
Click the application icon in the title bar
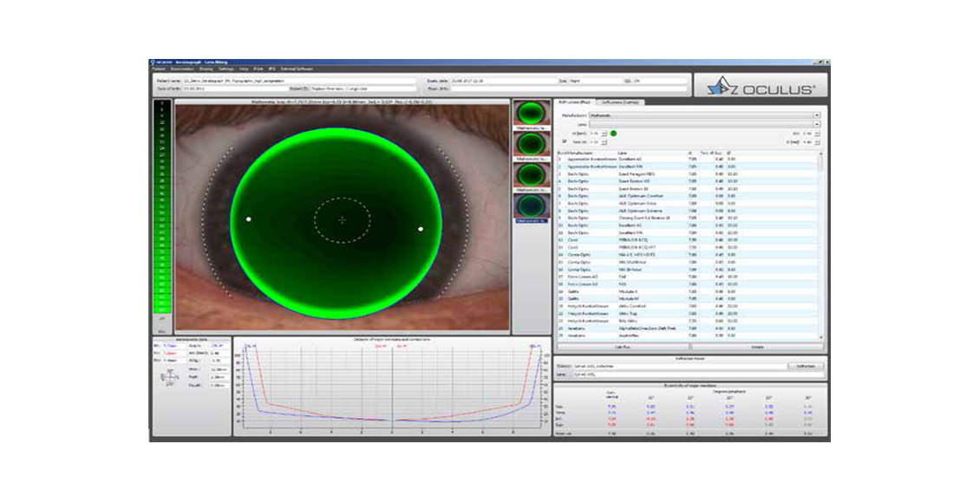point(153,62)
